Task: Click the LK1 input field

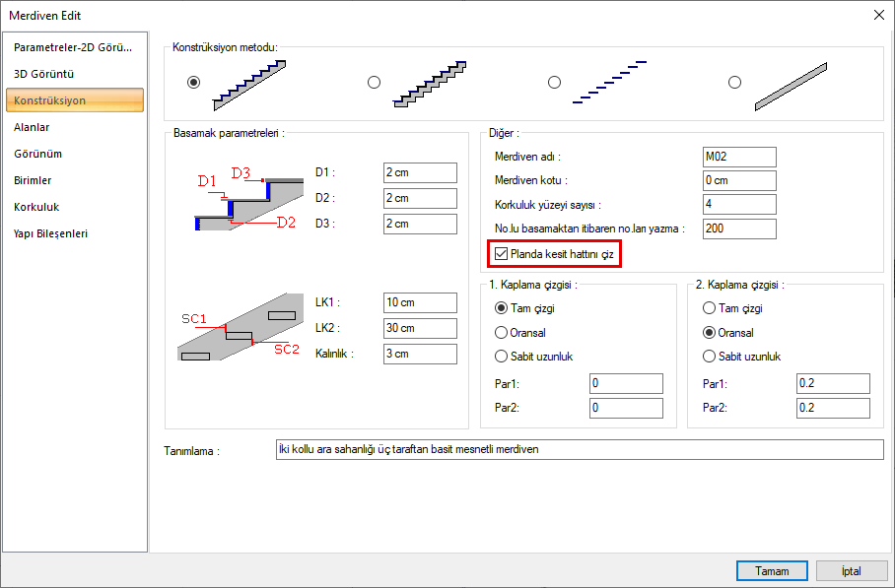Action: pos(420,302)
